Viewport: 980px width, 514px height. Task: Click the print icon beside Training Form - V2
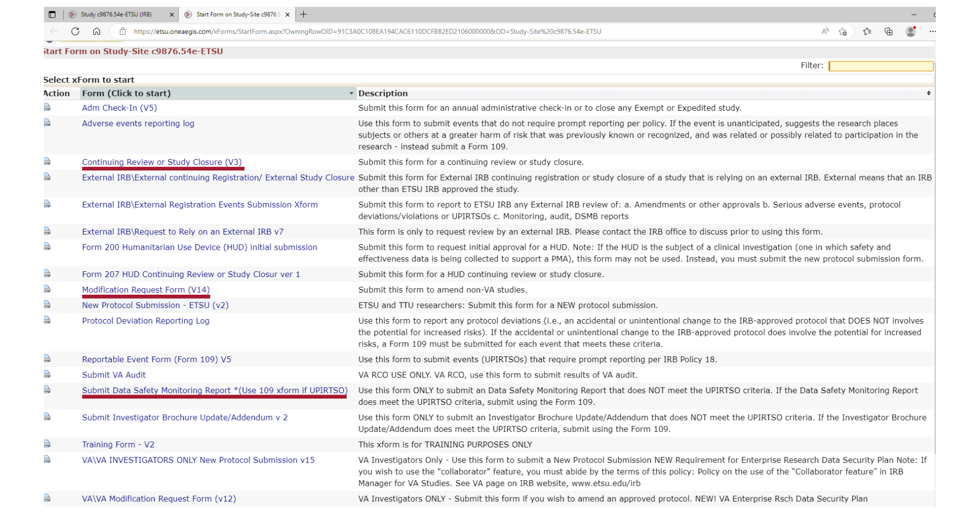(46, 444)
